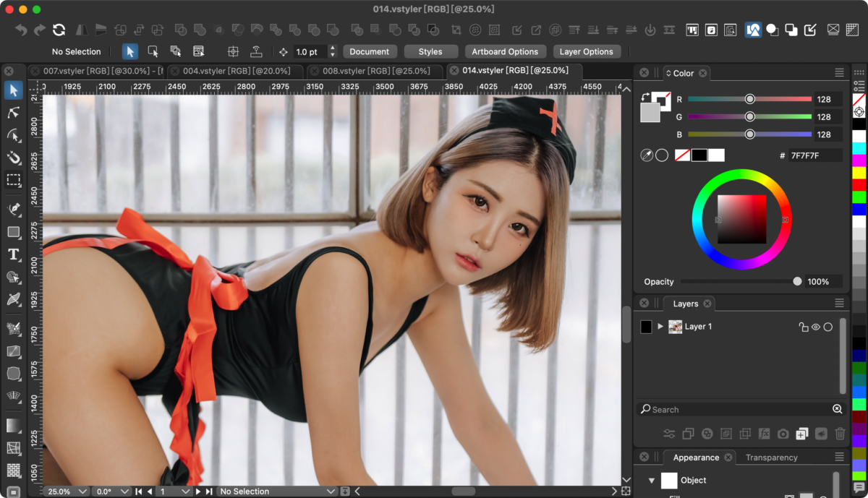The image size is (868, 498).
Task: Click the hex color field 7F7F7F
Action: (x=815, y=155)
